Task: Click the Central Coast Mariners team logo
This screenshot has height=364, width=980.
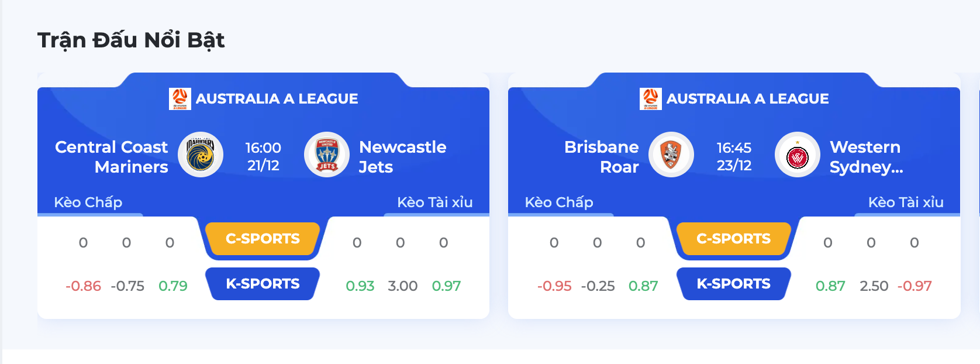Action: tap(201, 154)
